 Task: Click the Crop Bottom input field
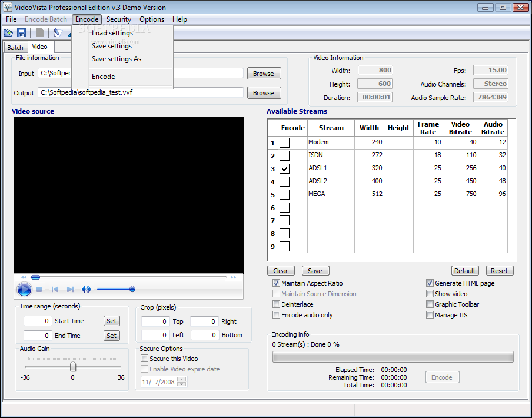pyautogui.click(x=205, y=335)
